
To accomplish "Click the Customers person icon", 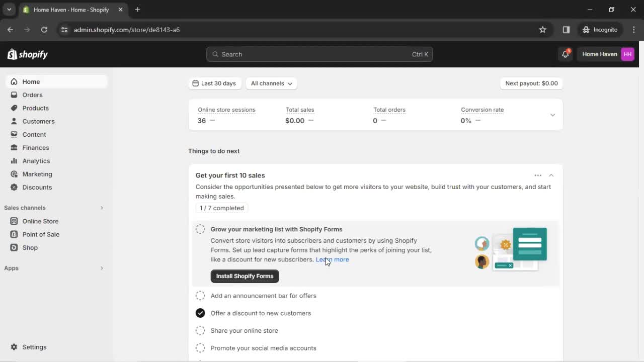I will tap(14, 121).
